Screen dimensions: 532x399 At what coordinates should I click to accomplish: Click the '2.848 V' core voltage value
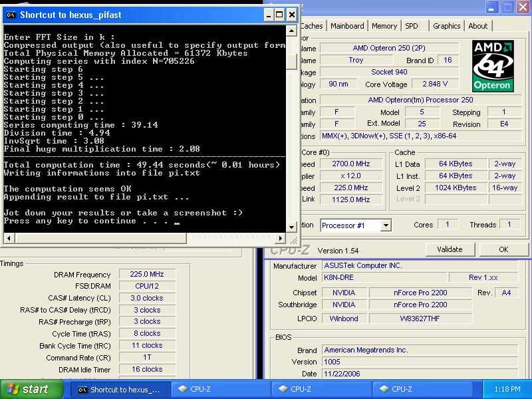(x=435, y=84)
